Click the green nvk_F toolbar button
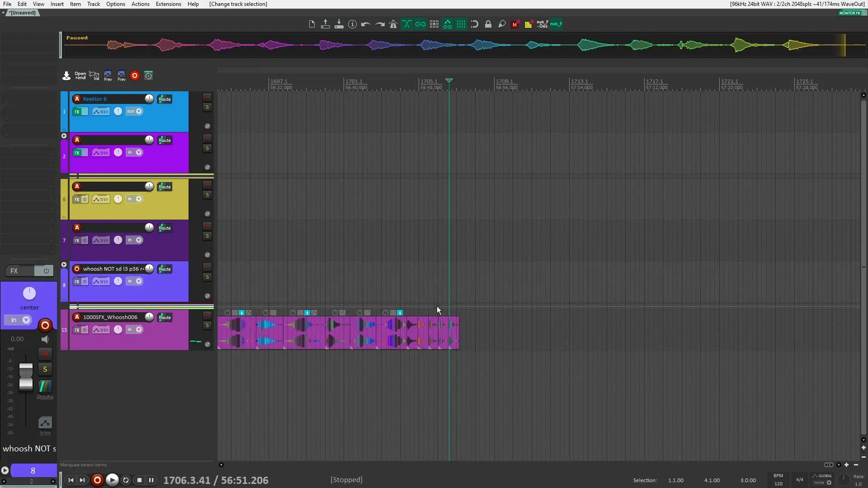Screen dimensions: 868x488 [556, 24]
